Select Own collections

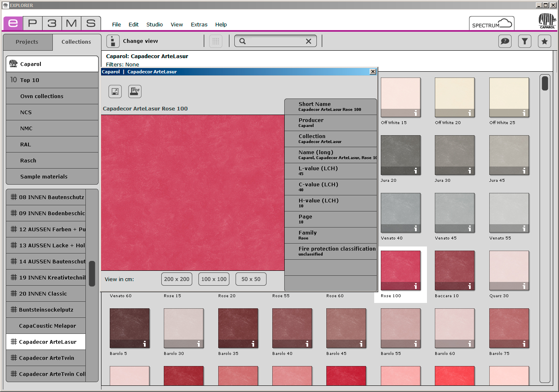[x=52, y=96]
